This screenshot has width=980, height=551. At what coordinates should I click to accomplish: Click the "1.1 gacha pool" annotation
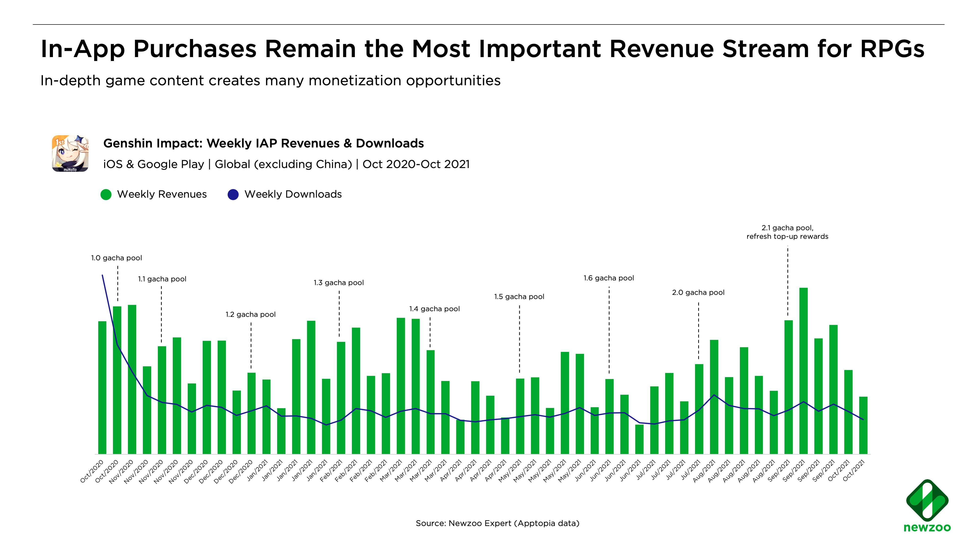point(162,279)
